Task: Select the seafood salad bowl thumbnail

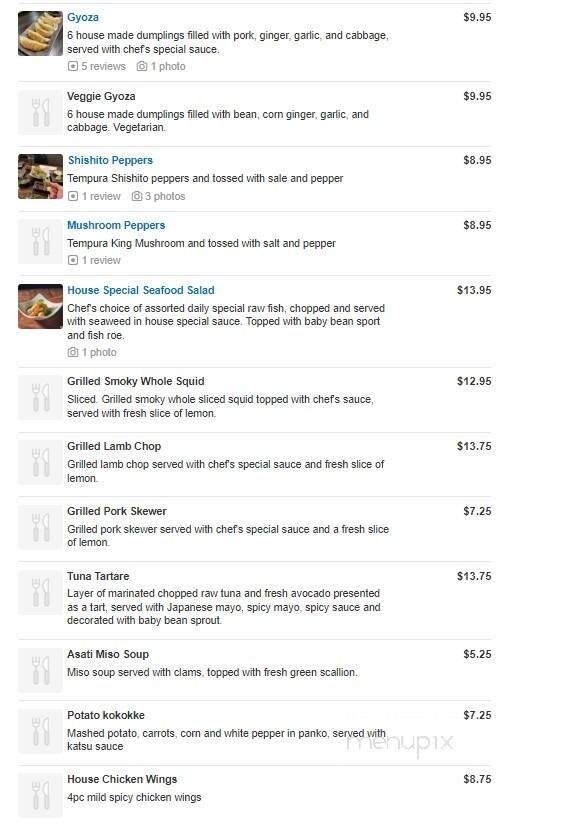Action: click(x=38, y=306)
